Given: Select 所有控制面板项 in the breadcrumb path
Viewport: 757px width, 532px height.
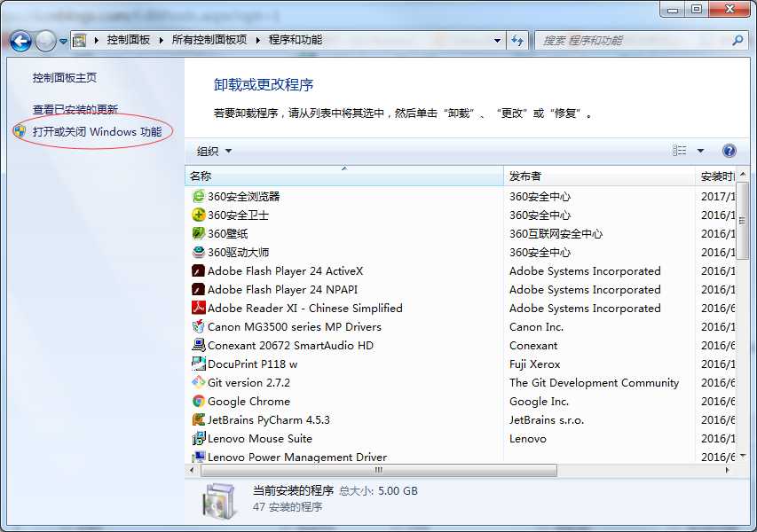Looking at the screenshot, I should [x=209, y=40].
